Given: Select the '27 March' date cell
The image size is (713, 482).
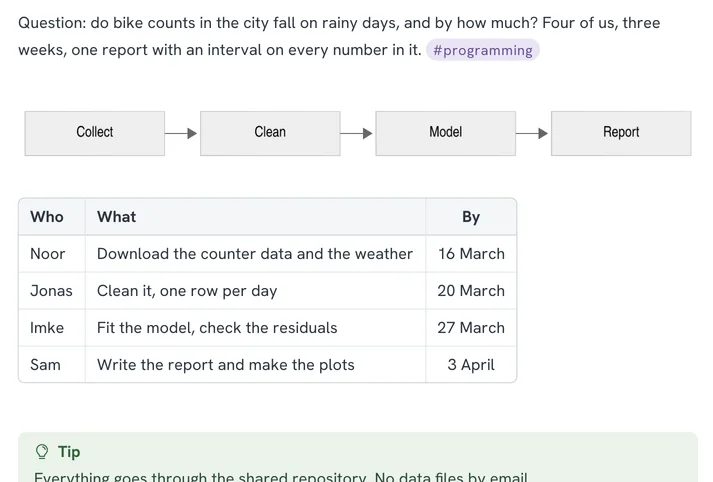Looking at the screenshot, I should (471, 328).
